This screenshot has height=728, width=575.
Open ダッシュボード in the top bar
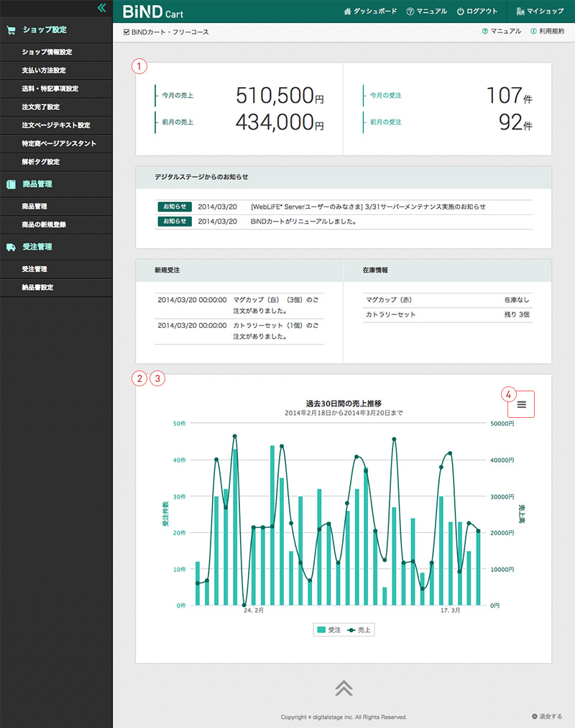[371, 12]
